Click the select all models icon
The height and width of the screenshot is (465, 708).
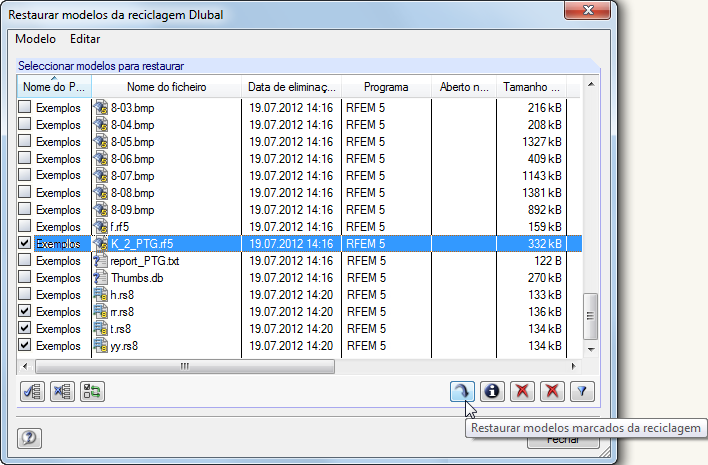click(33, 391)
